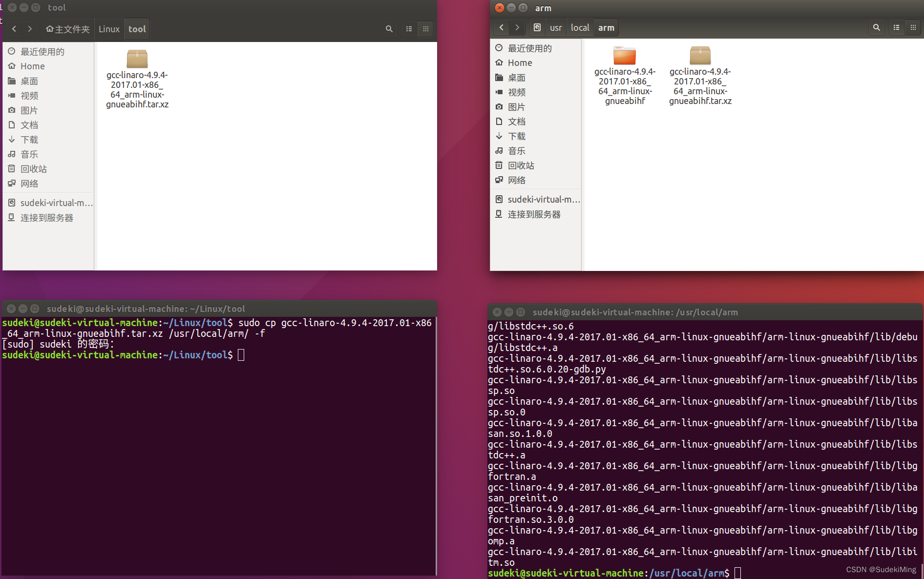
Task: Open 音乐 in arm window sidebar
Action: point(536,150)
